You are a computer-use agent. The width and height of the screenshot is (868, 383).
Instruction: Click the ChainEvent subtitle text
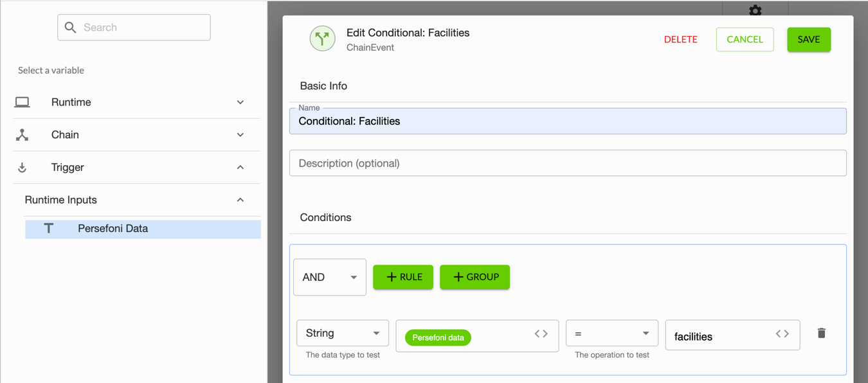370,48
